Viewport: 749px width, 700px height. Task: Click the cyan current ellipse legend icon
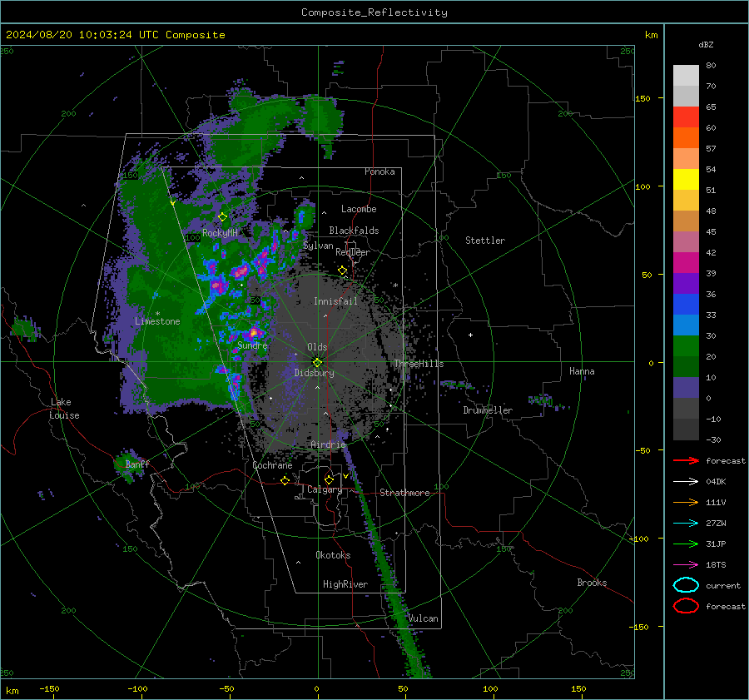[686, 585]
